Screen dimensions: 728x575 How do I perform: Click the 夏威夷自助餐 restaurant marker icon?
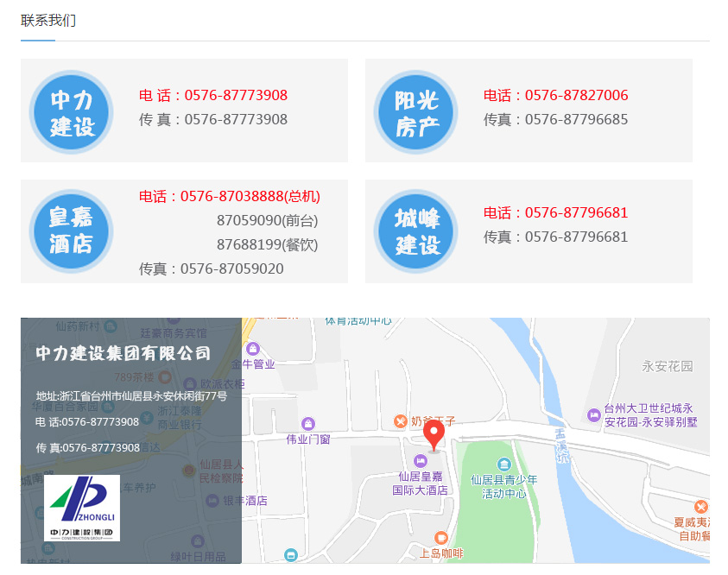point(701,507)
